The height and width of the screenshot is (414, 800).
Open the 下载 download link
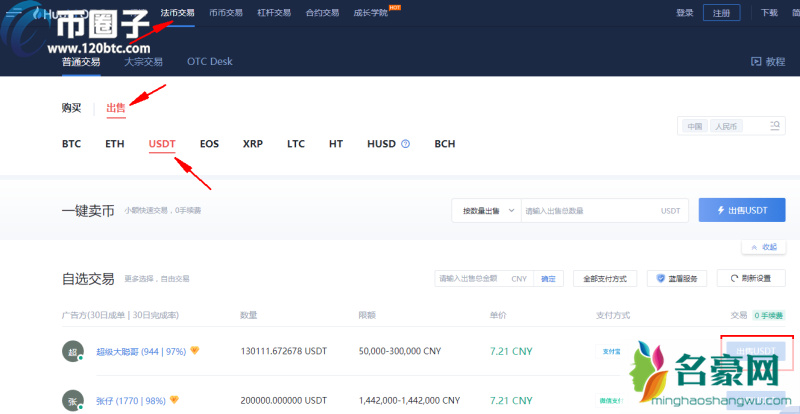[x=769, y=13]
